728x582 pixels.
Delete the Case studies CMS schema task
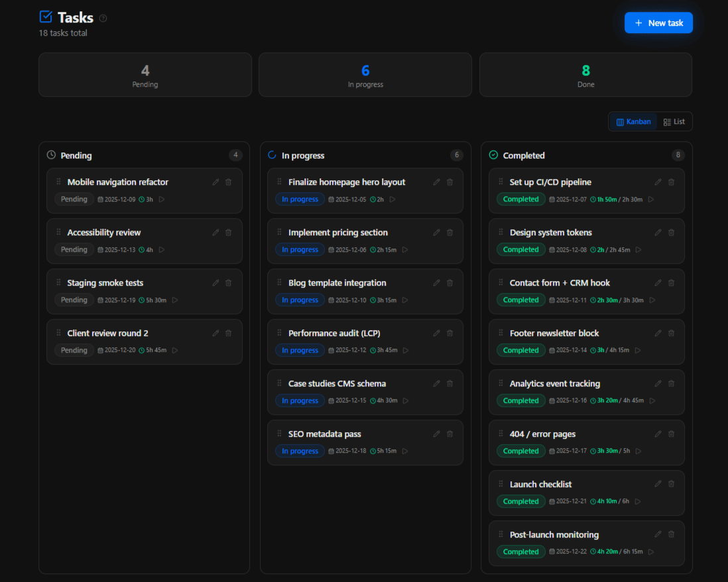click(450, 384)
